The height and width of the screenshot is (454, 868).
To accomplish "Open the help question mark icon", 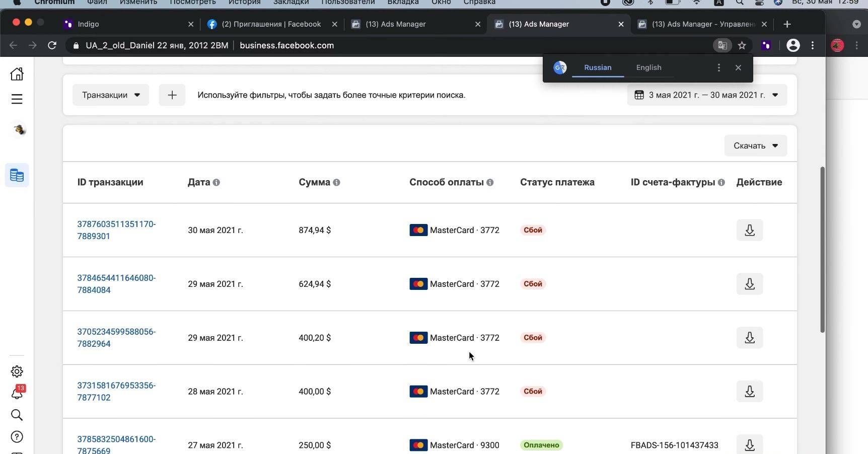I will click(17, 437).
